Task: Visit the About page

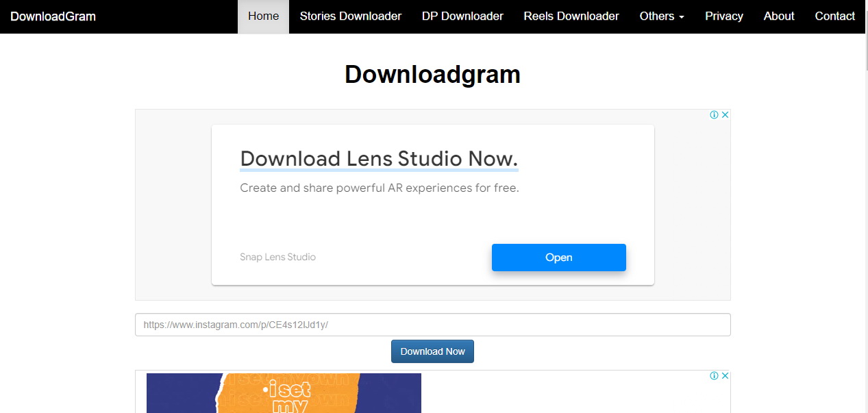Action: click(779, 16)
